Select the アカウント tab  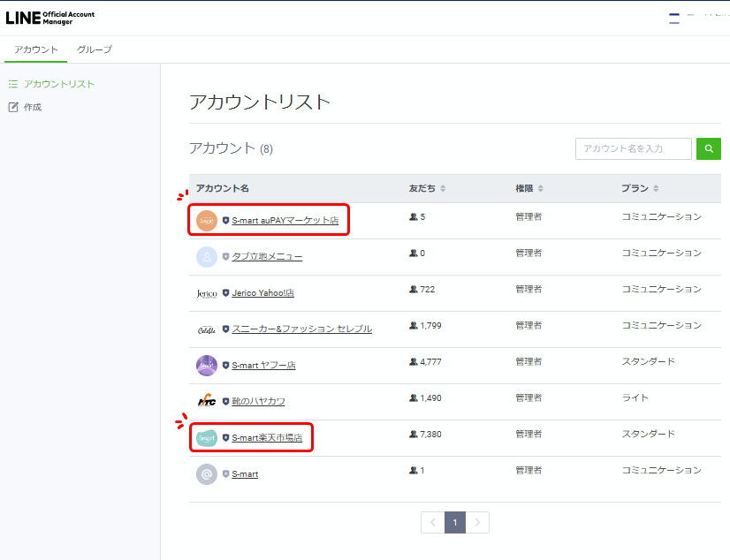click(35, 49)
